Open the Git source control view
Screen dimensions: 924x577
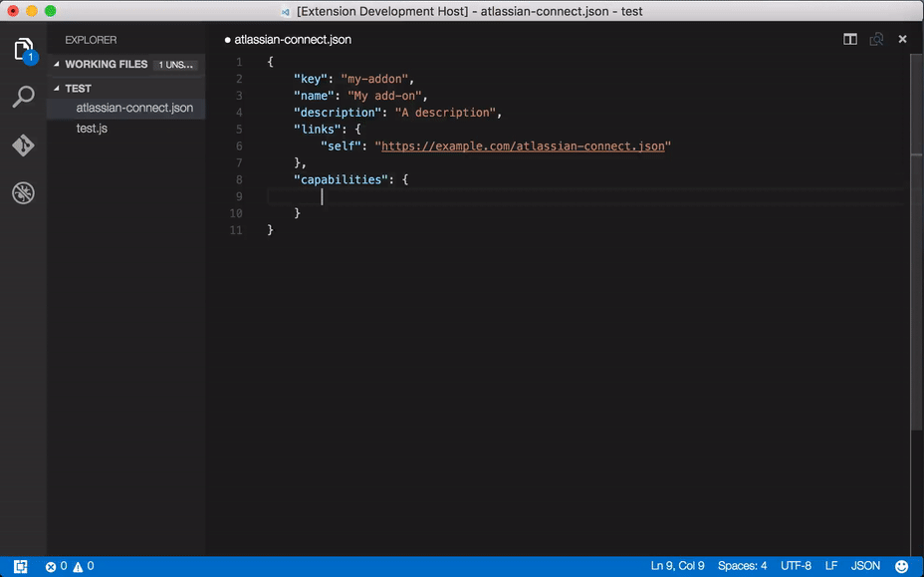click(x=24, y=145)
